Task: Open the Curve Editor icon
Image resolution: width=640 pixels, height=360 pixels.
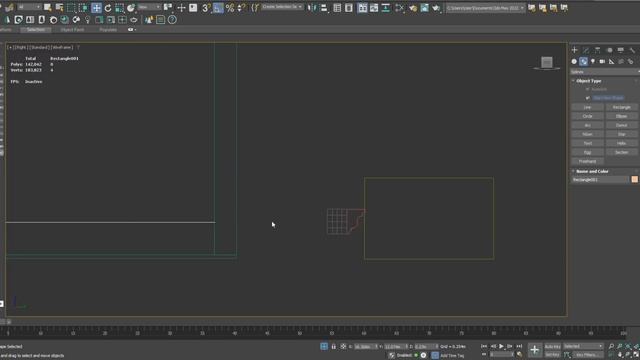Action: click(x=374, y=8)
